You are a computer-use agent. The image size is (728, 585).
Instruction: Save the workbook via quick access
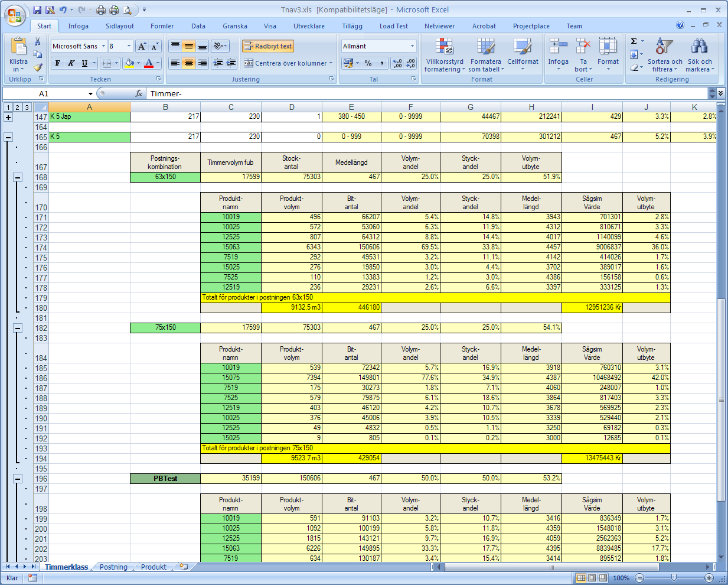point(37,10)
